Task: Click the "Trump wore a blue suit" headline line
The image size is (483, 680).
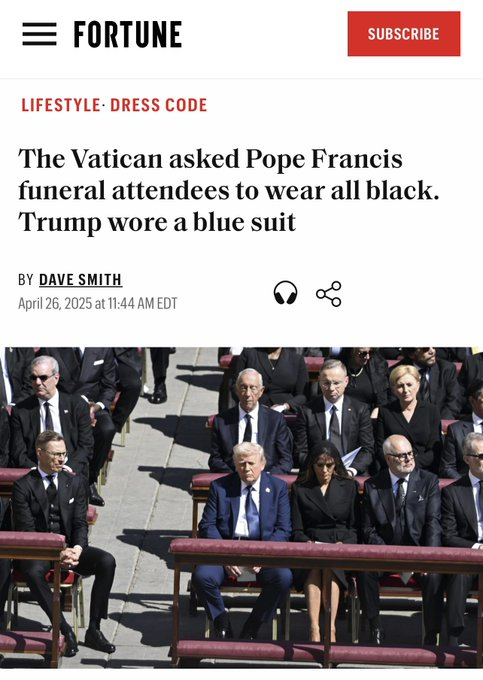Action: tap(157, 222)
